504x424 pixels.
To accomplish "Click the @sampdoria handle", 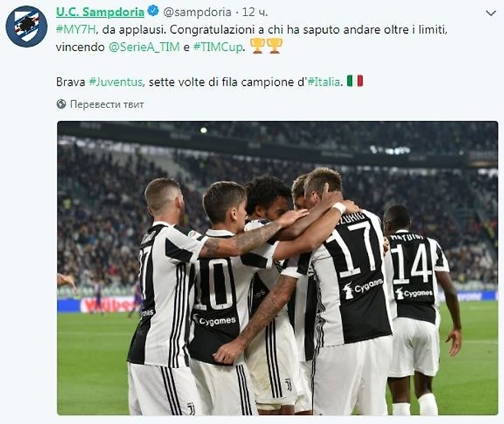I will point(197,12).
